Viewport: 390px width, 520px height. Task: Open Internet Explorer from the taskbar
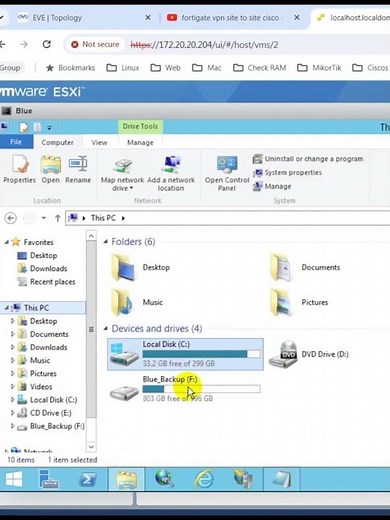pyautogui.click(x=204, y=479)
